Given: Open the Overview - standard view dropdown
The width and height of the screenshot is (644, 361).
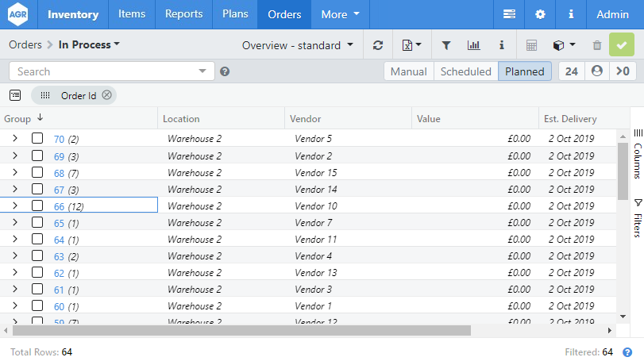Looking at the screenshot, I should point(298,45).
